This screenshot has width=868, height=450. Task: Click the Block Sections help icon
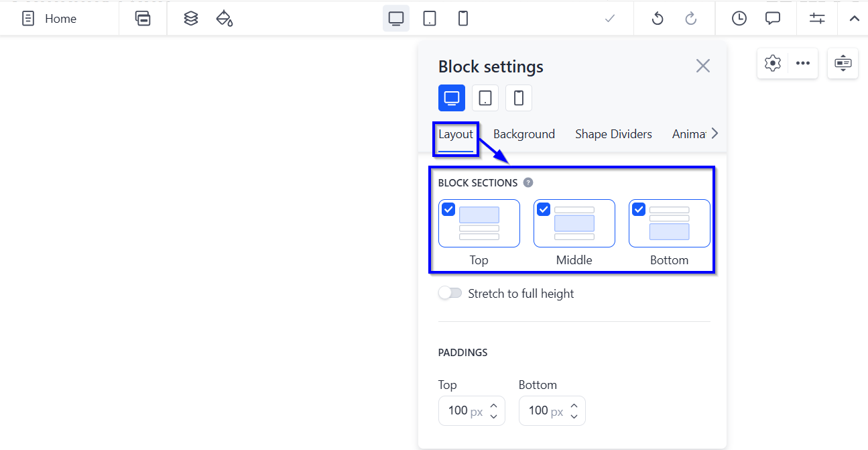[528, 182]
